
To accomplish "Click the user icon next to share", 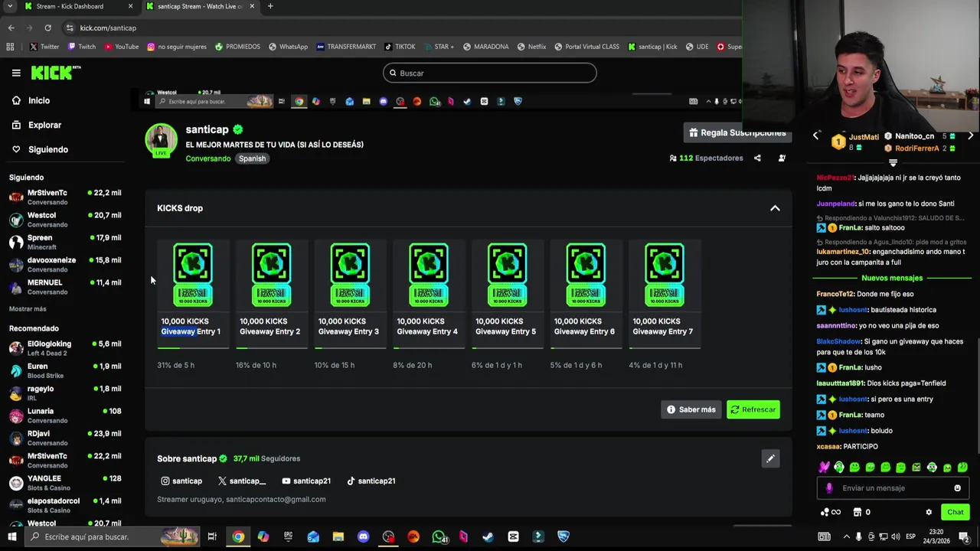I will click(x=782, y=158).
